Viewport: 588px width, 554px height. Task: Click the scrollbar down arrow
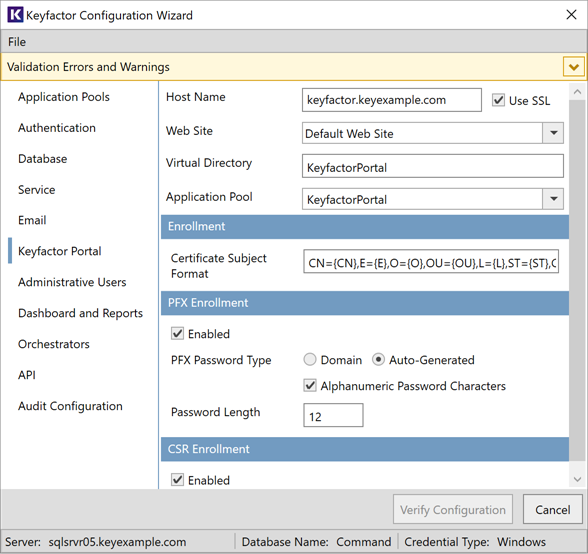pos(578,479)
